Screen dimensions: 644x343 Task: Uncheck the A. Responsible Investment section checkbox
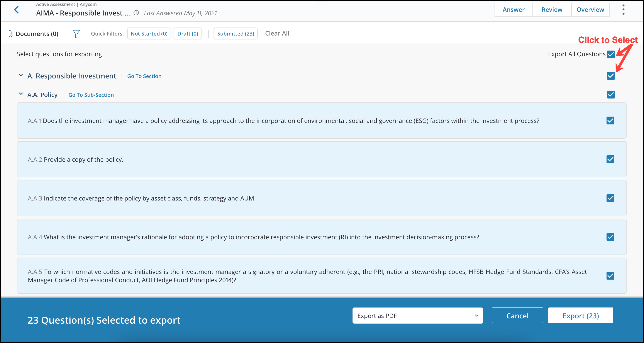611,76
